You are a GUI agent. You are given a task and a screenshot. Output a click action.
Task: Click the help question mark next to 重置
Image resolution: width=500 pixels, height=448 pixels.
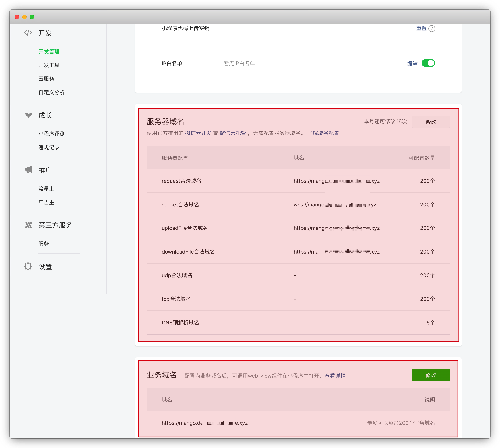[x=432, y=29]
